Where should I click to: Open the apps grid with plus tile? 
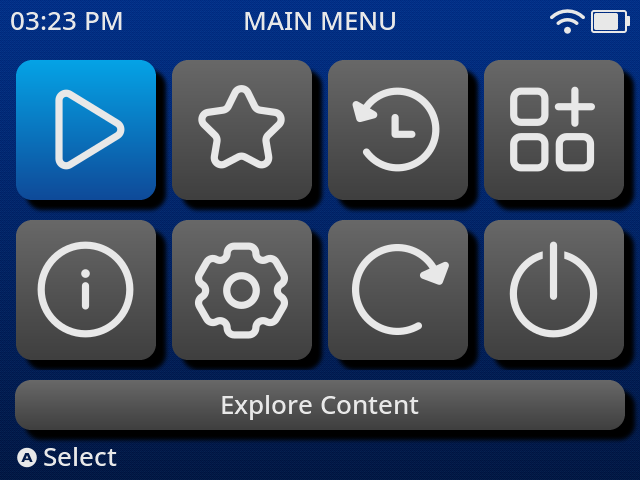pos(554,130)
